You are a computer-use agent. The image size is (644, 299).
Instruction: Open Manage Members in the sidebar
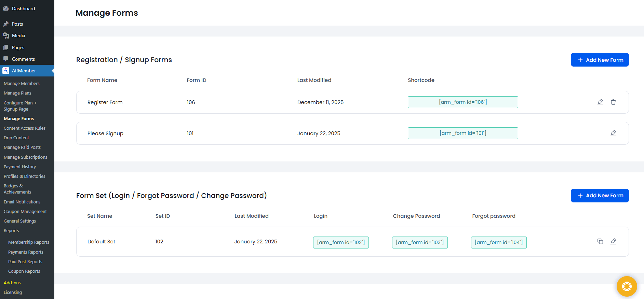pos(22,83)
